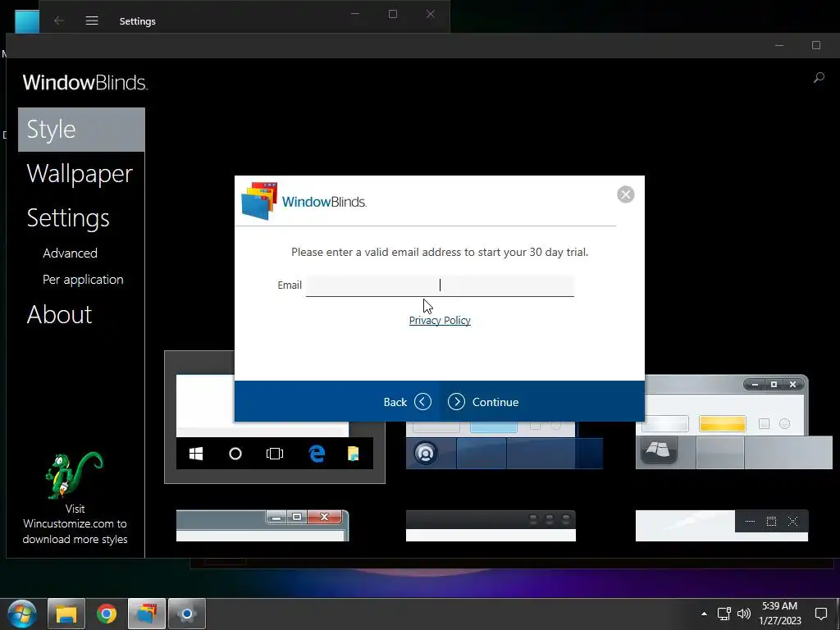The image size is (840, 630).
Task: Open the volume tray icon
Action: click(743, 614)
